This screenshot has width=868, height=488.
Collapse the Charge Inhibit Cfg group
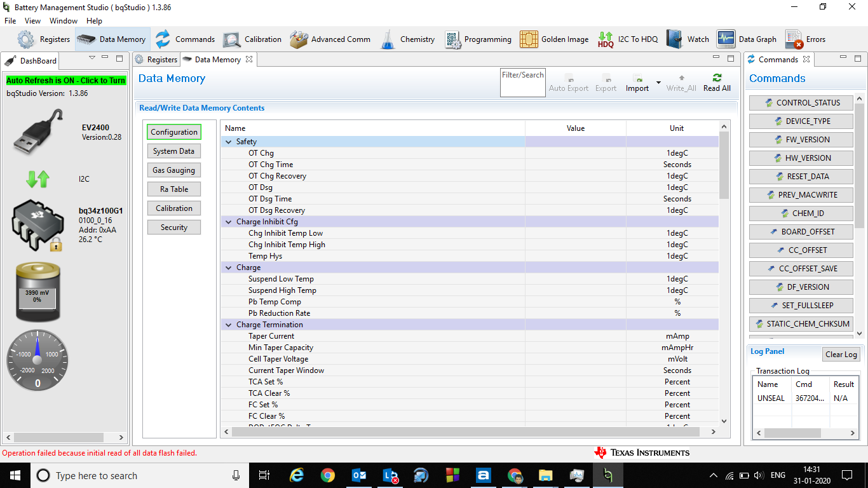coord(229,222)
